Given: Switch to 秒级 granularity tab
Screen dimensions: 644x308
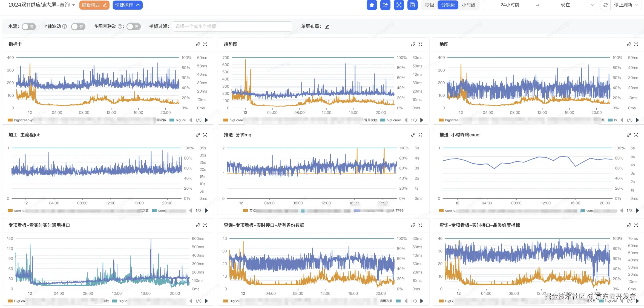Looking at the screenshot, I should pos(429,5).
